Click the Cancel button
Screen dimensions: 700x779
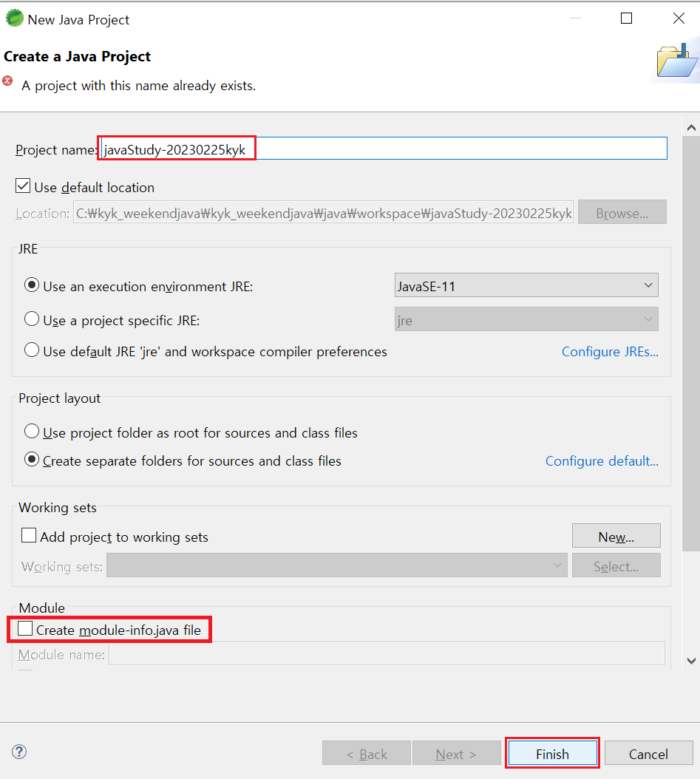648,754
